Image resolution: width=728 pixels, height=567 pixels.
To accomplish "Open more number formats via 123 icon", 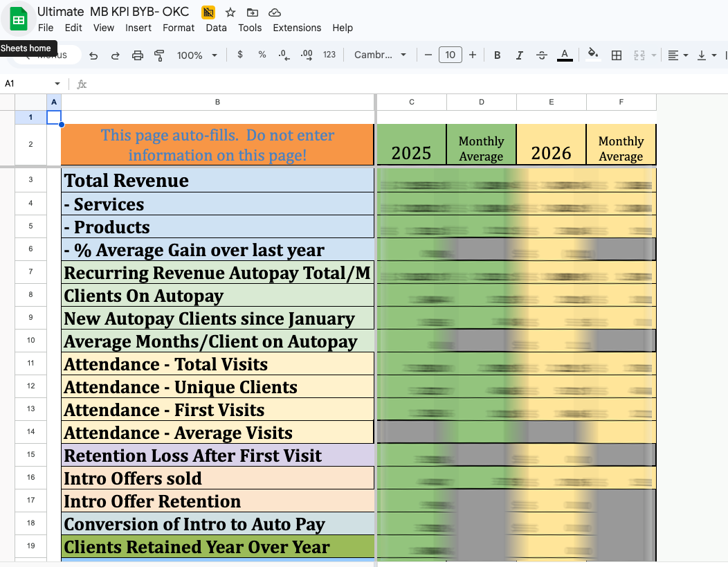I will point(327,55).
